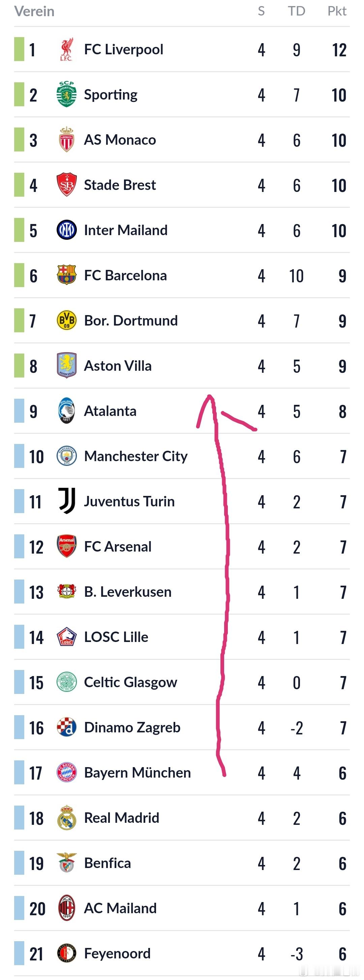Select the Celtic Glasgow table row
The height and width of the screenshot is (980, 364).
182,682
